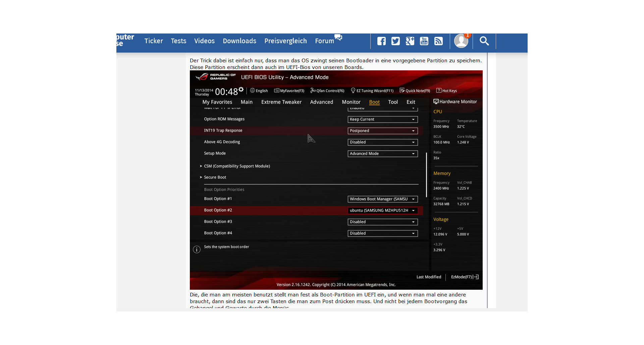Viewport: 644px width, 345px height.
Task: Click the BIOS clock settings gear
Action: click(241, 89)
